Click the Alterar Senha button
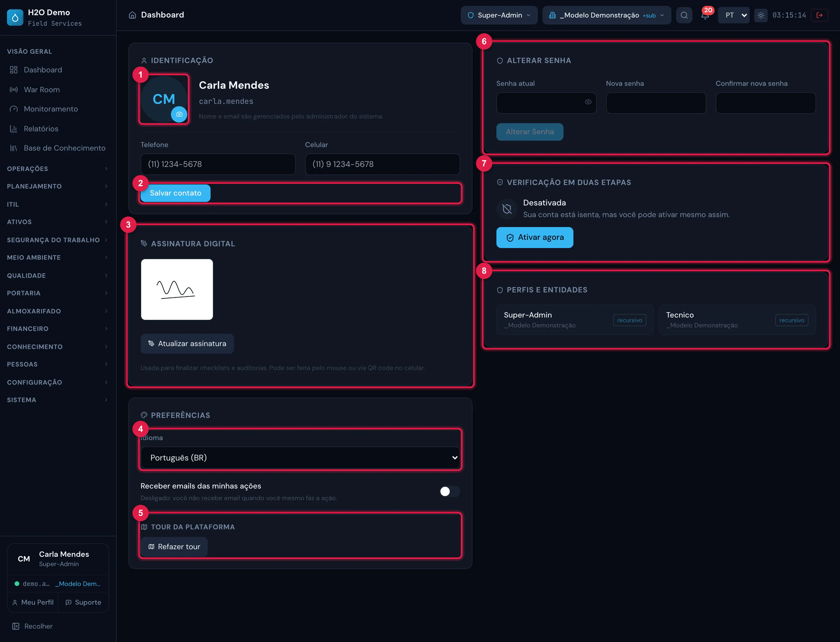 point(530,132)
